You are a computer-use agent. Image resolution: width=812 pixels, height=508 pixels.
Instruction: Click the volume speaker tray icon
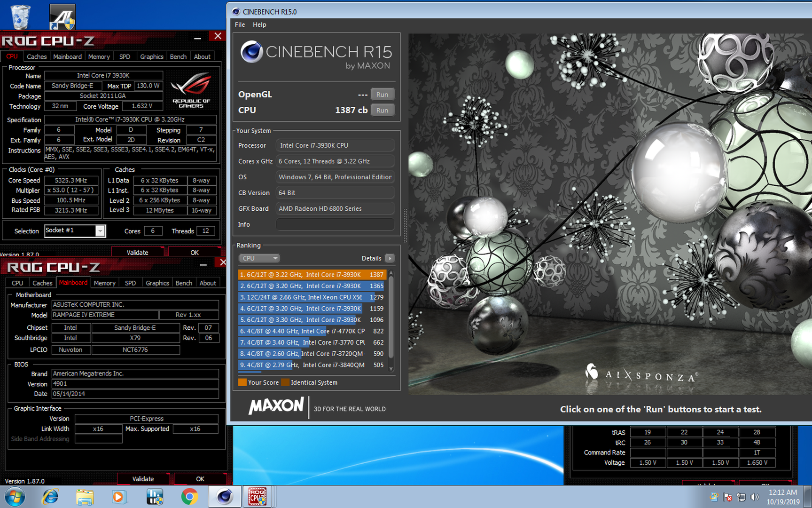[x=755, y=497]
